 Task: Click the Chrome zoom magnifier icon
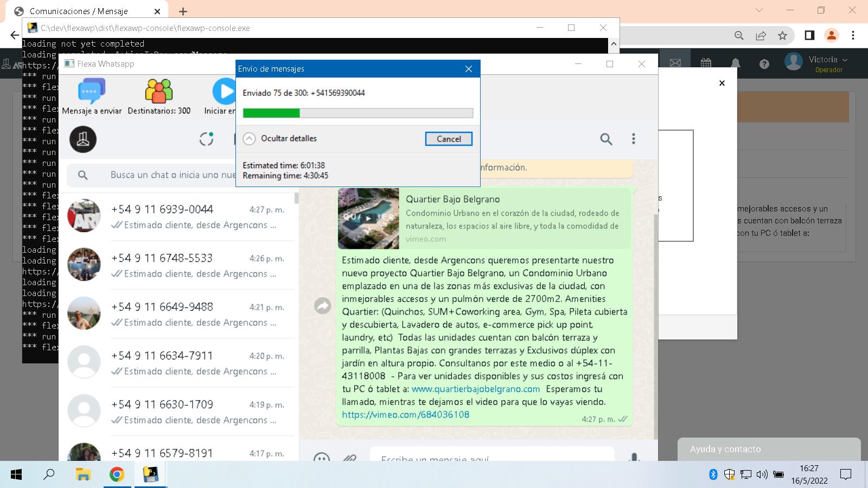click(739, 36)
